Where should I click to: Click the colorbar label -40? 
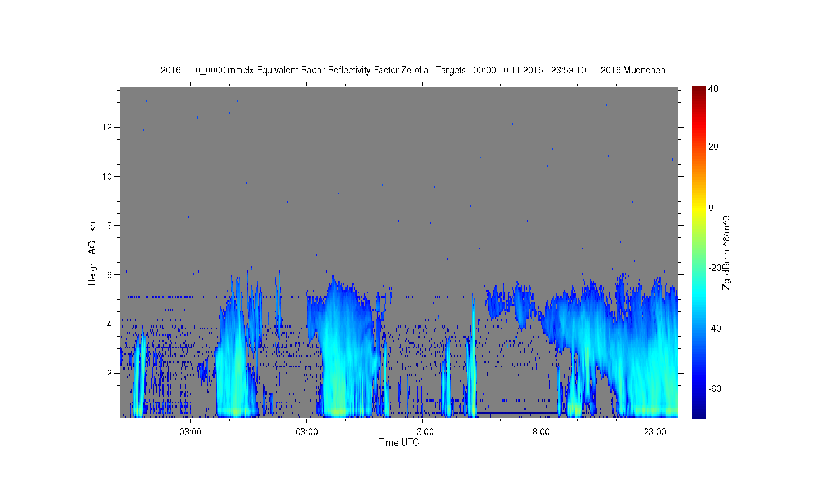coord(715,328)
